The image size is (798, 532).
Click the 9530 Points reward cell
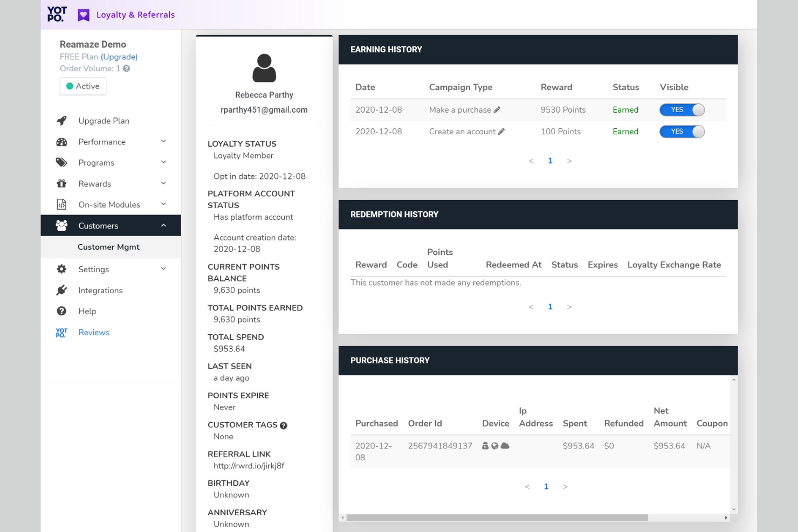click(x=563, y=110)
